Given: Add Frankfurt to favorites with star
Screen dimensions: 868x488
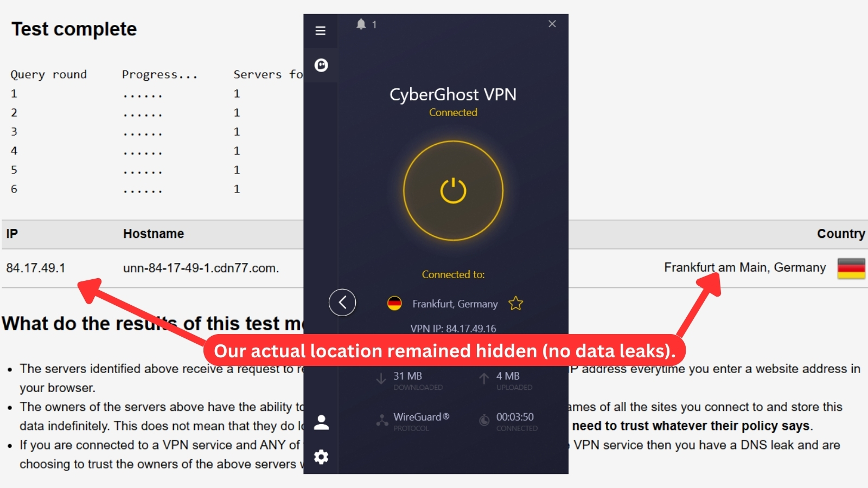Looking at the screenshot, I should click(x=515, y=304).
